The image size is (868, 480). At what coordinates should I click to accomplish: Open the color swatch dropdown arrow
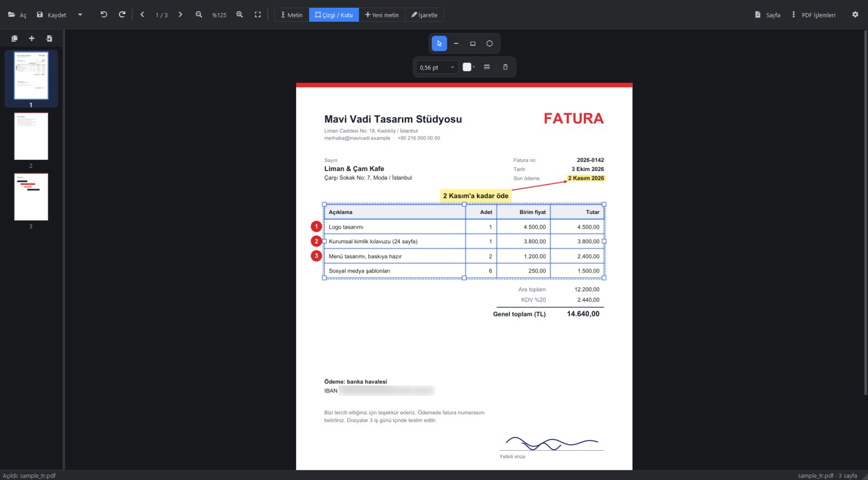474,67
